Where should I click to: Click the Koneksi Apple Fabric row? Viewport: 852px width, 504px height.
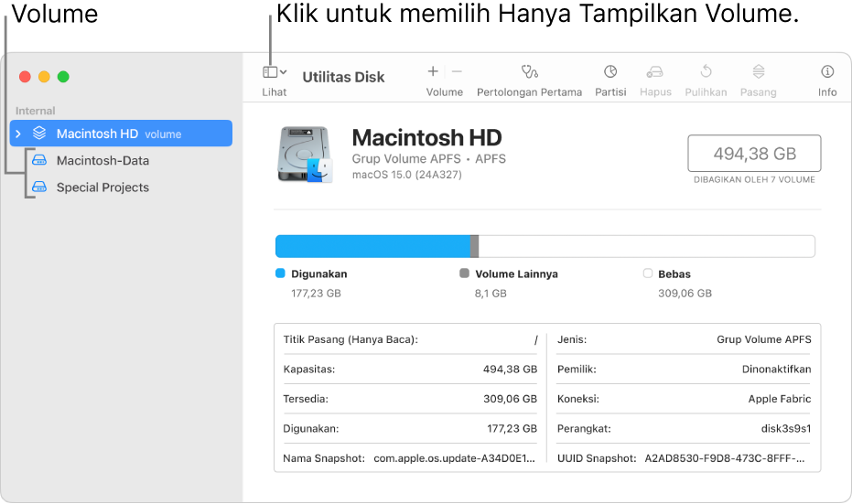coord(685,399)
